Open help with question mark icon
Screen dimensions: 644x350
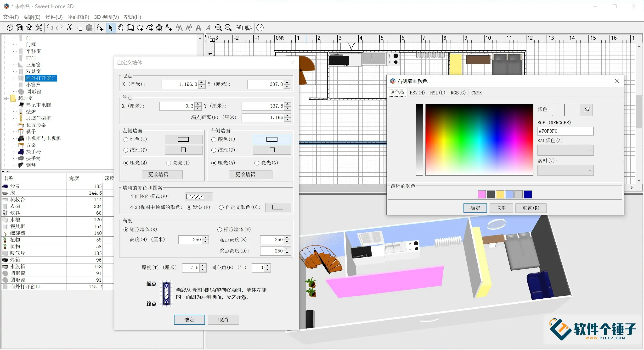[260, 28]
